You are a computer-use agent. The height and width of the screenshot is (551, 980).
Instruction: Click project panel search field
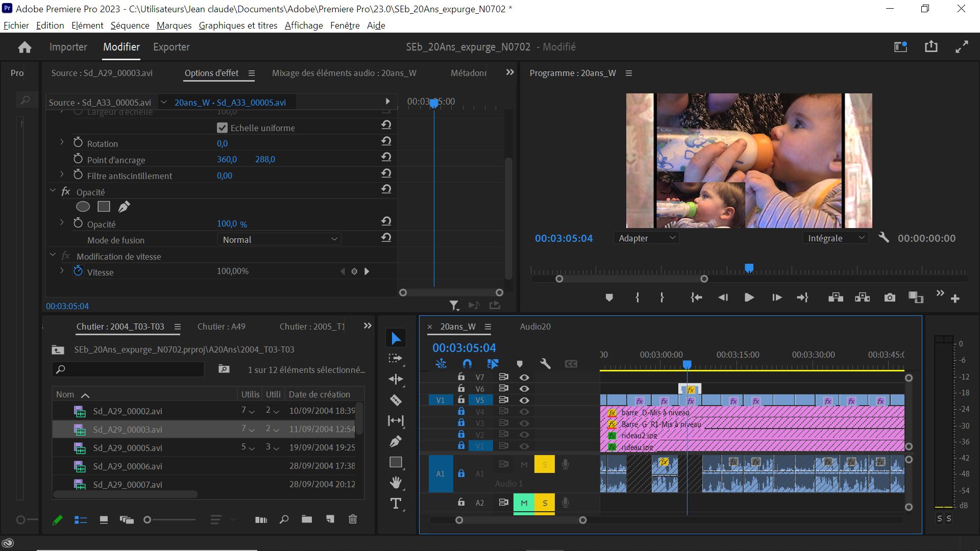[128, 369]
